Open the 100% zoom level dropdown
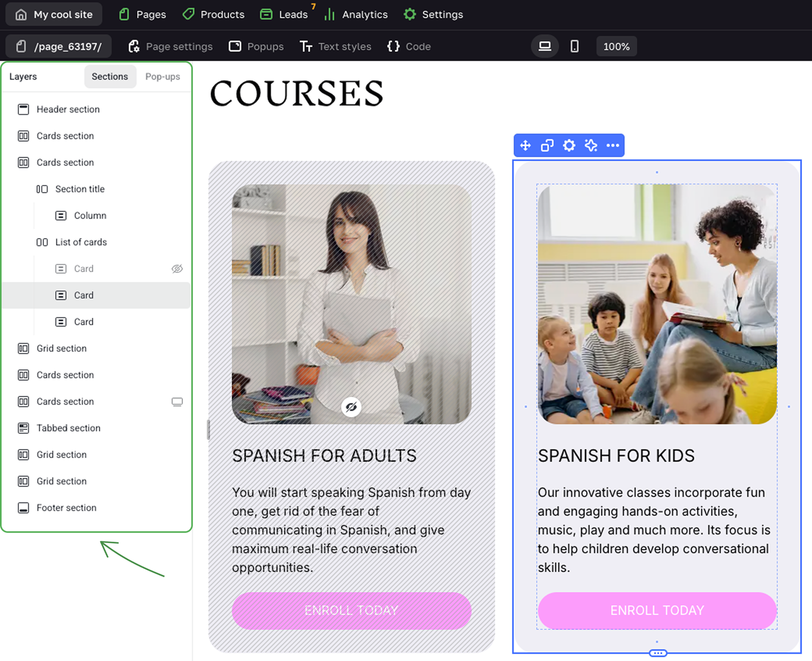Screen dimensions: 812x661 pos(616,46)
